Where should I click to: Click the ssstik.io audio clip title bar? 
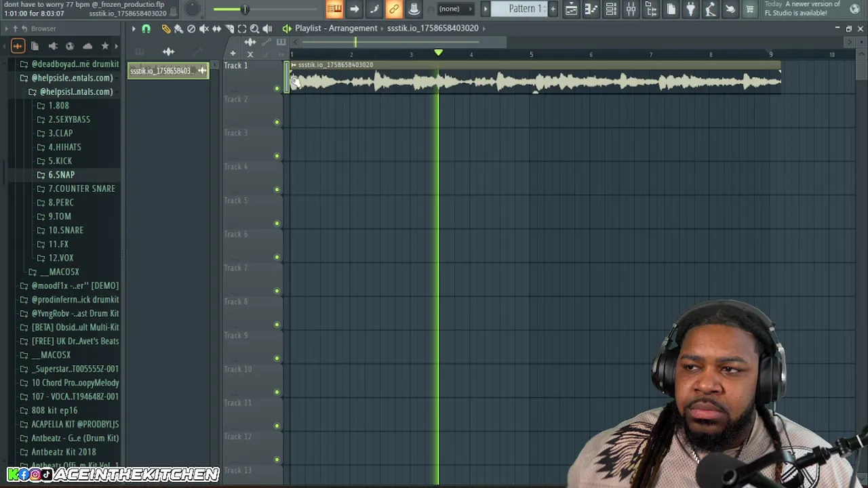pos(534,65)
